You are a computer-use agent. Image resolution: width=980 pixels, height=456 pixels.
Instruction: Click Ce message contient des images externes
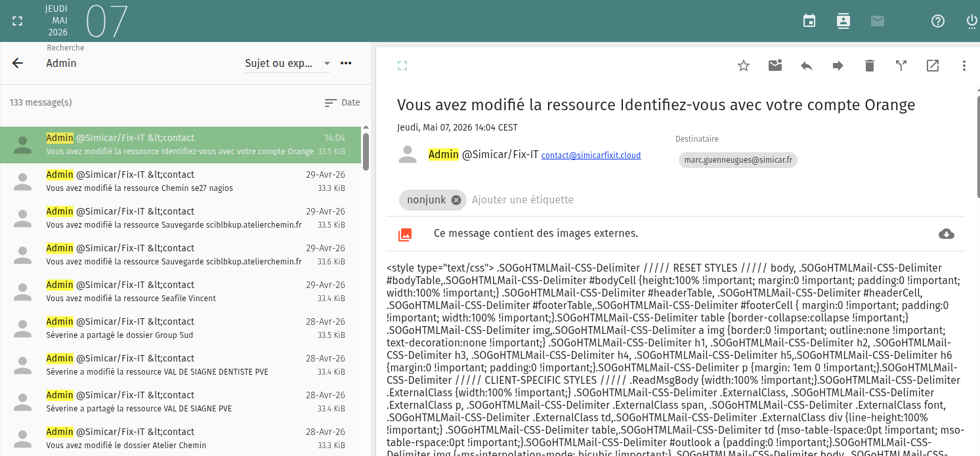(x=536, y=234)
